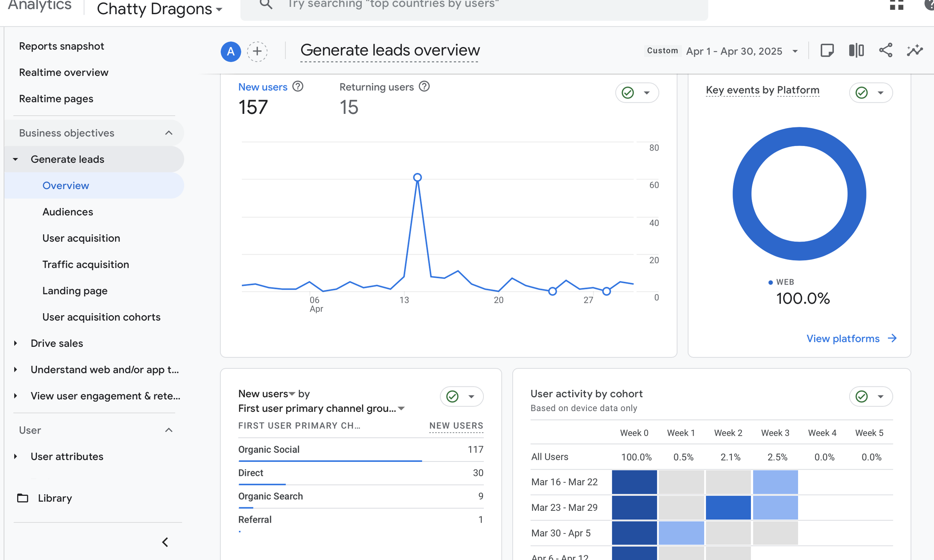This screenshot has height=560, width=934.
Task: Click the add comparison plus icon
Action: (257, 51)
